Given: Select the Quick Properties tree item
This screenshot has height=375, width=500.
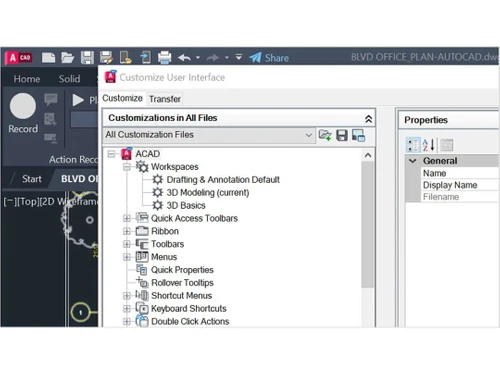Looking at the screenshot, I should tap(182, 270).
